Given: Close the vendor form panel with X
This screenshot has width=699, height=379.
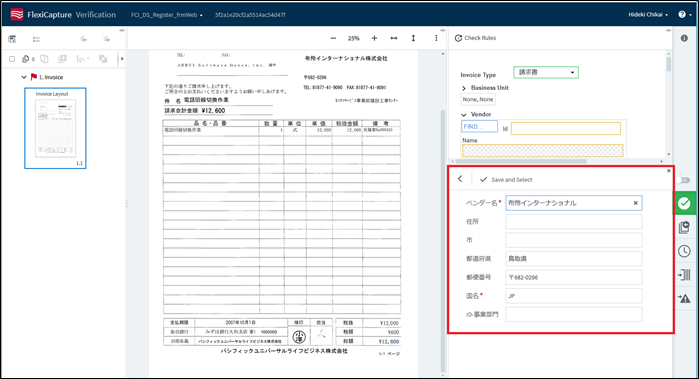Looking at the screenshot, I should 669,171.
